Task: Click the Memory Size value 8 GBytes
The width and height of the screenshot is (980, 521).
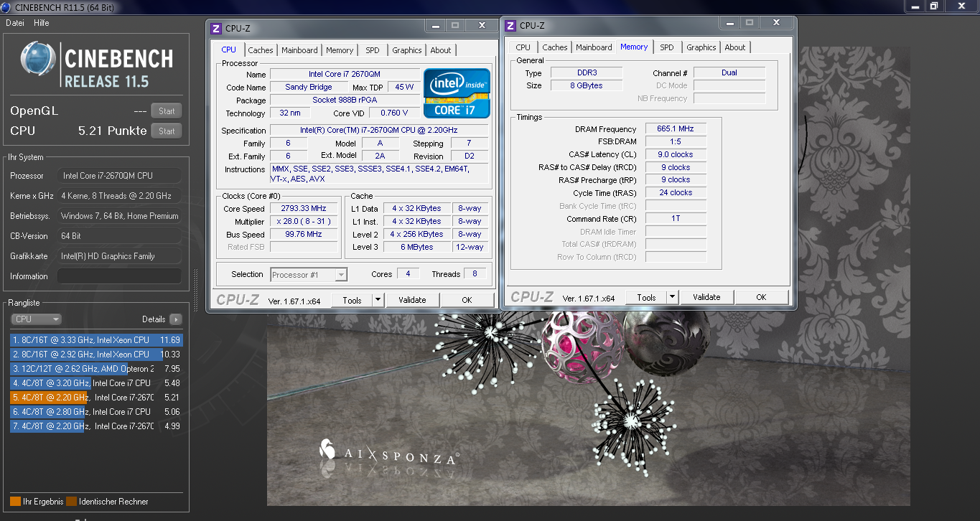Action: click(587, 85)
